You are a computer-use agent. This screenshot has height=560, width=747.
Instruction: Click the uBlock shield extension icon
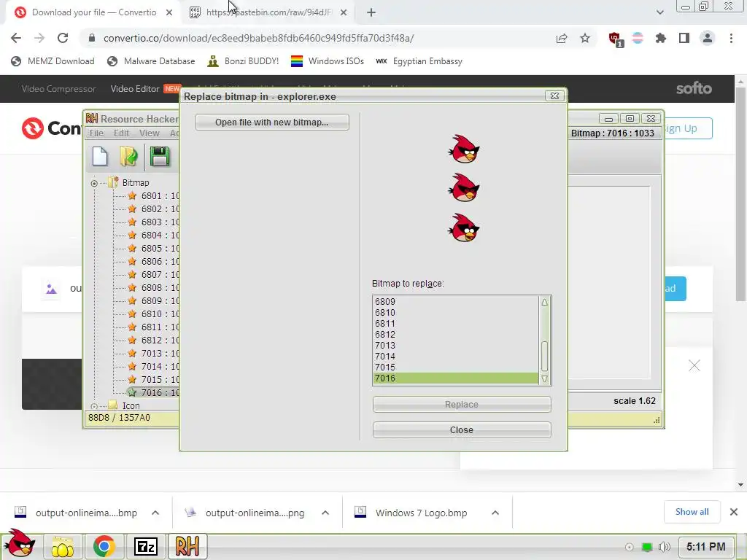[615, 39]
